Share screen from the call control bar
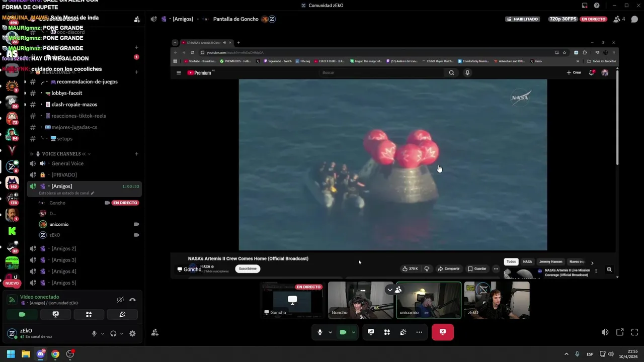644x362 pixels. pyautogui.click(x=371, y=332)
